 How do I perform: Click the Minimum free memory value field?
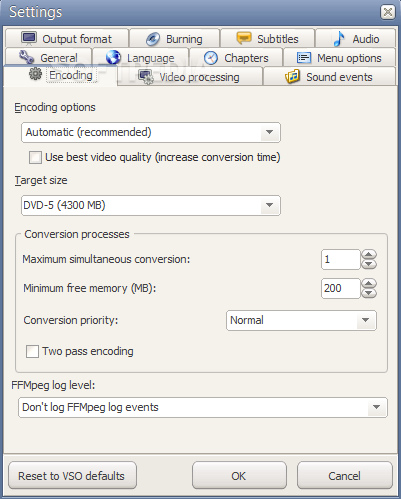click(341, 288)
